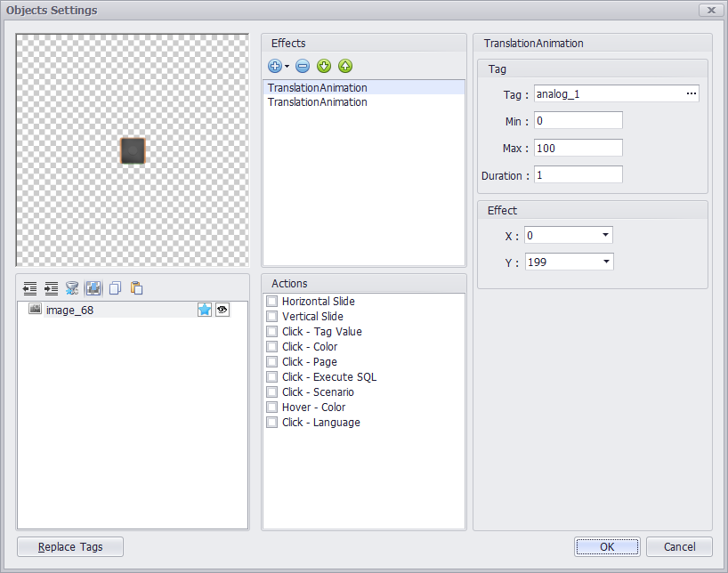Click the Replace Tags button
The width and height of the screenshot is (728, 573).
coord(70,546)
